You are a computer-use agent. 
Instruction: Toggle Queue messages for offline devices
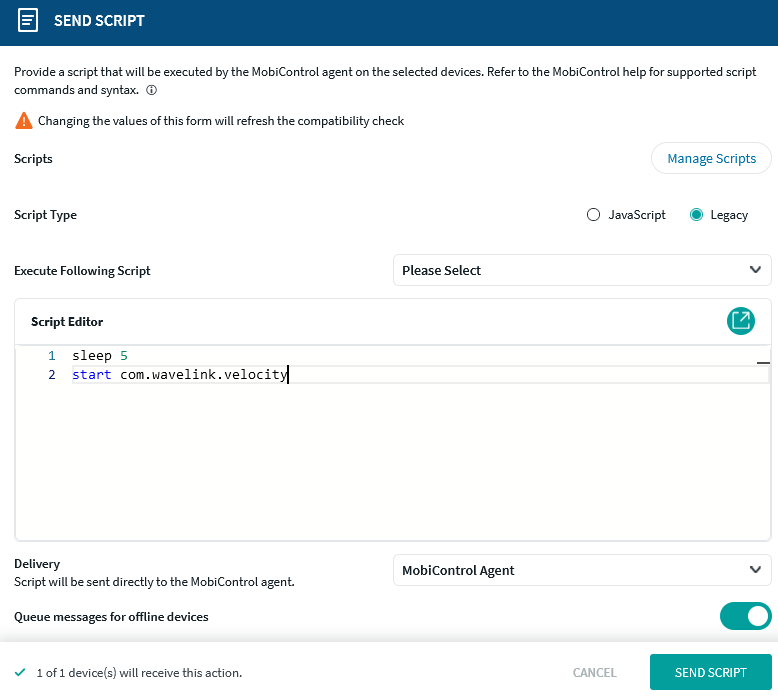745,617
